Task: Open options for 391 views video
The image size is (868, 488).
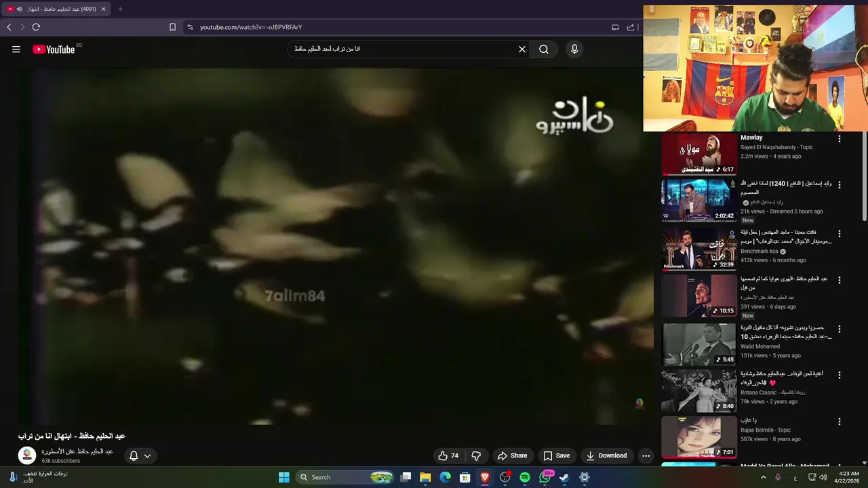Action: pyautogui.click(x=840, y=280)
